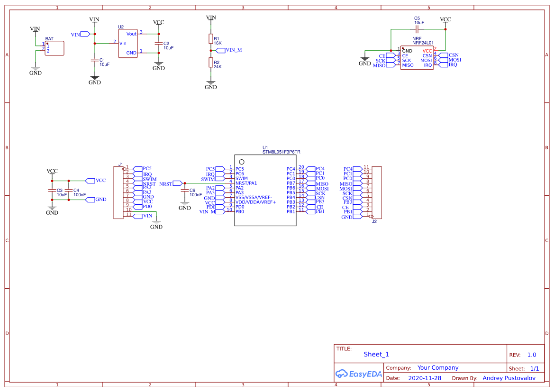Image resolution: width=554 pixels, height=392 pixels.
Task: Click the MISO pin label on U1
Action: click(x=322, y=184)
